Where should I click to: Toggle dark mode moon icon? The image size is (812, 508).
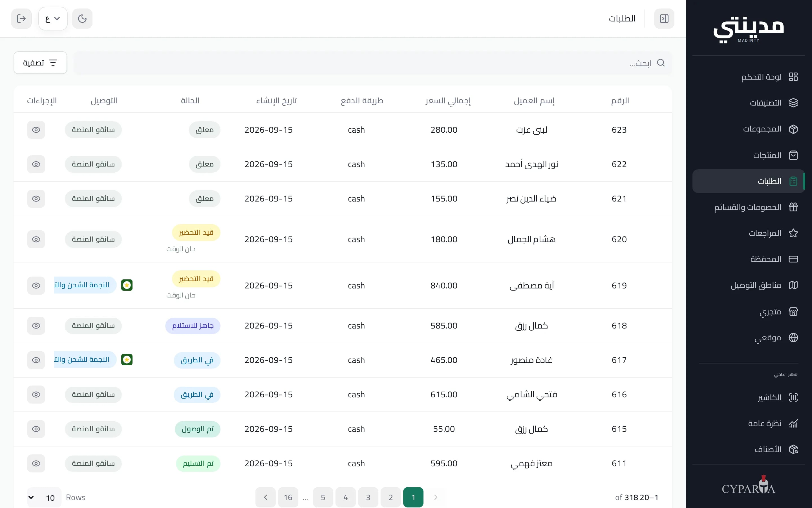(82, 18)
